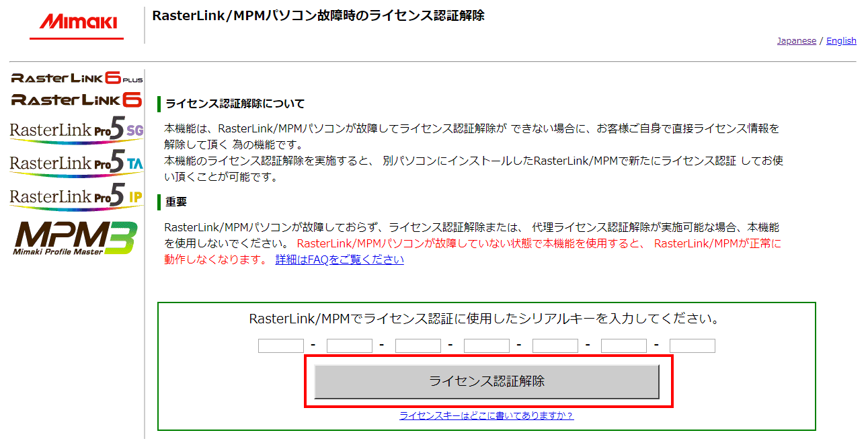Click the red warning text about RasterLink/MPM malfunction
868x445 pixels.
pos(473,251)
